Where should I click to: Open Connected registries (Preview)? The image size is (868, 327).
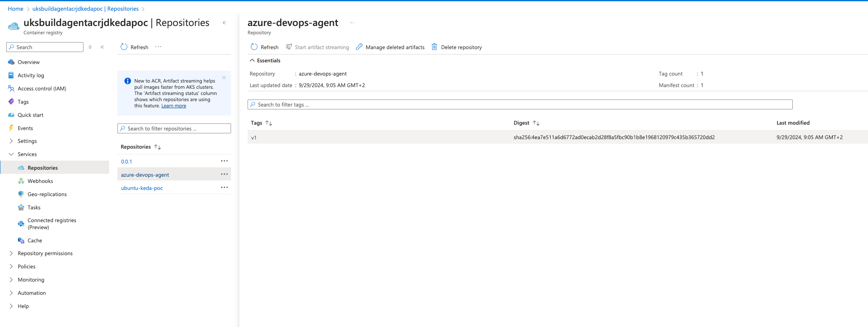[52, 224]
